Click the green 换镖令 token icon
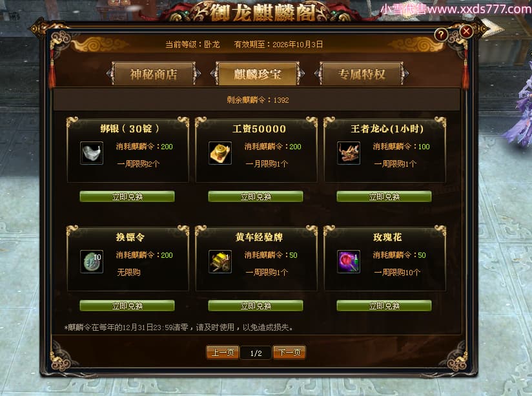 [x=92, y=262]
